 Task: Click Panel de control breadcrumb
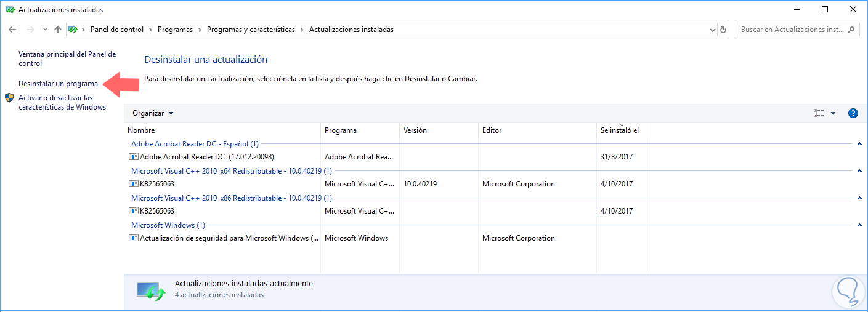(x=117, y=30)
